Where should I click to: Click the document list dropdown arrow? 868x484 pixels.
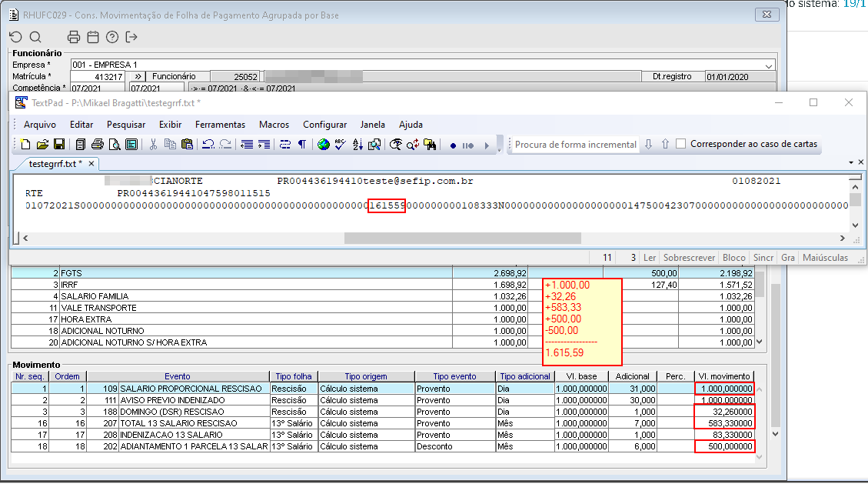[851, 163]
